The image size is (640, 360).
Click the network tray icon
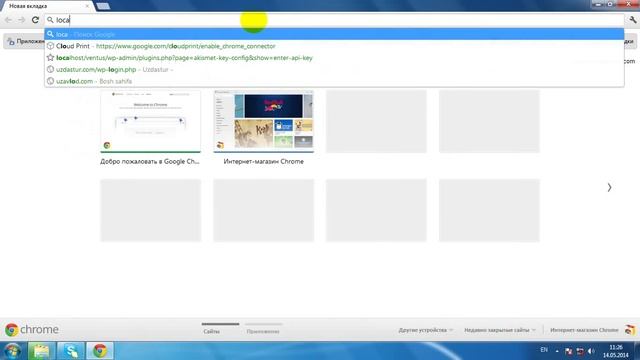(x=580, y=351)
